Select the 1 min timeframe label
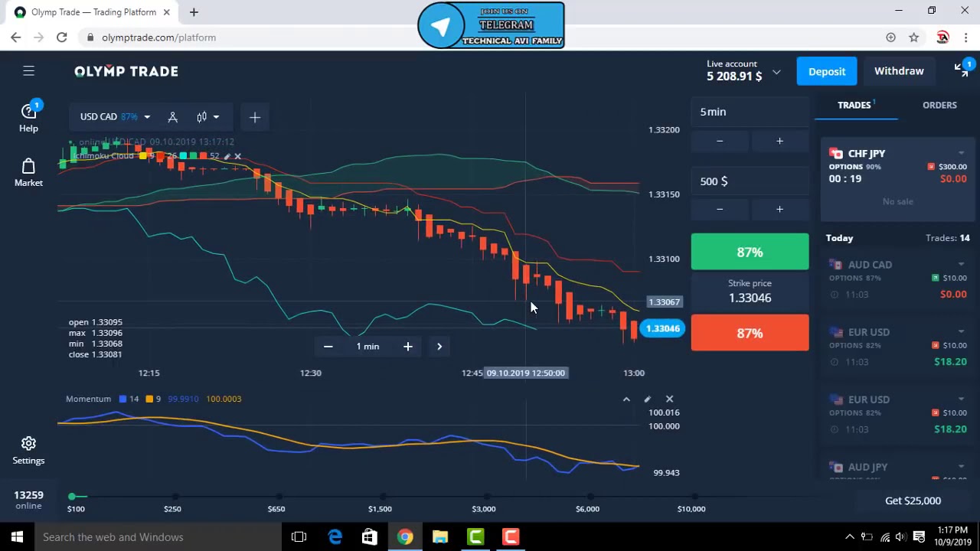The width and height of the screenshot is (980, 551). point(367,347)
